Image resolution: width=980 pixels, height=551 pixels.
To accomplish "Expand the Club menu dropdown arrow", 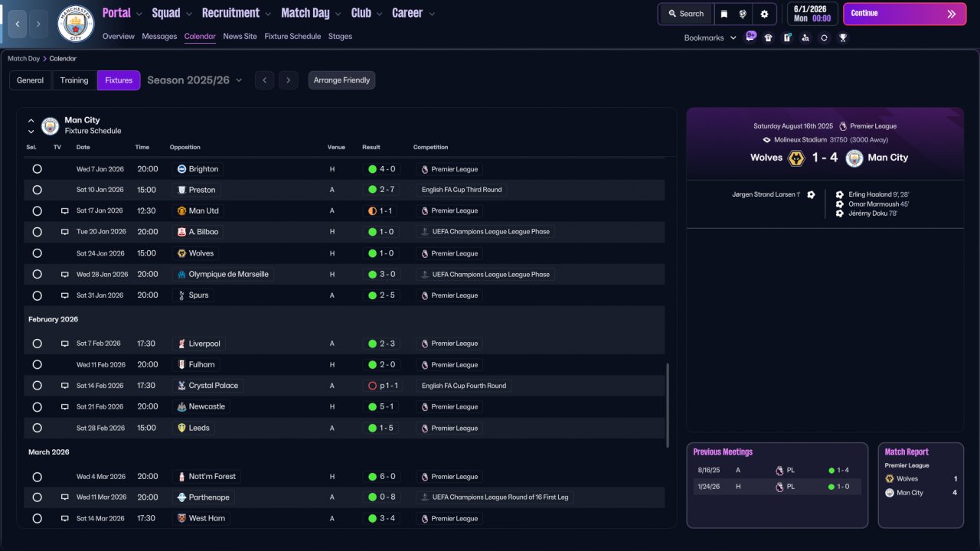I will click(379, 14).
